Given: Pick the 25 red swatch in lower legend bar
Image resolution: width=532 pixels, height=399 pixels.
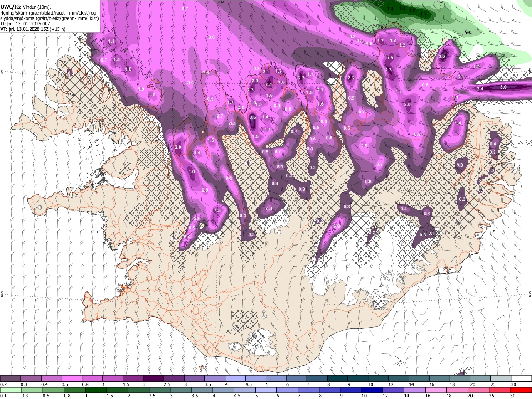Looking at the screenshot, I should [x=500, y=390].
